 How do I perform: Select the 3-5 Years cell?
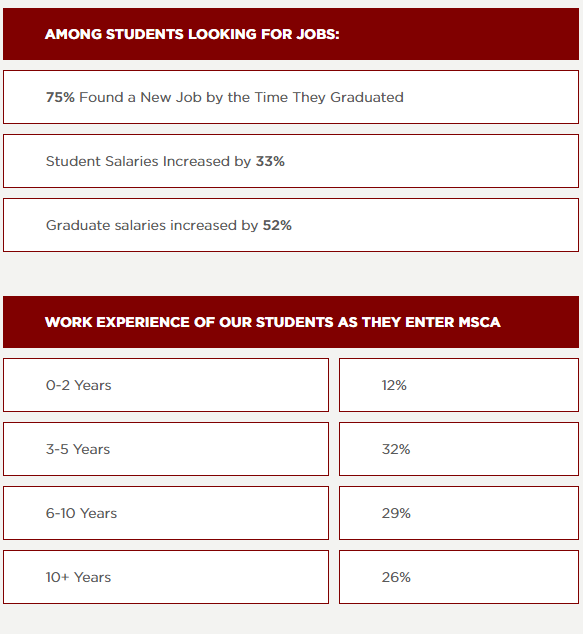[x=166, y=449]
